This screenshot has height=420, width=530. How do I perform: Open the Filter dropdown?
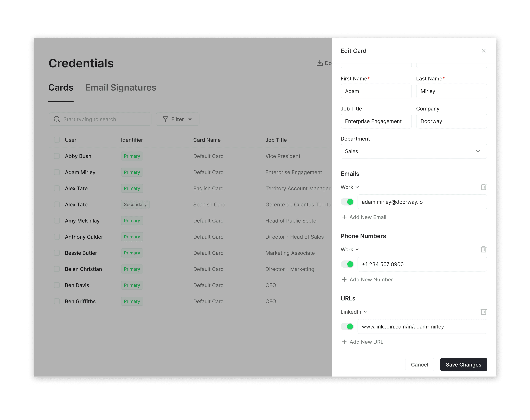click(177, 119)
